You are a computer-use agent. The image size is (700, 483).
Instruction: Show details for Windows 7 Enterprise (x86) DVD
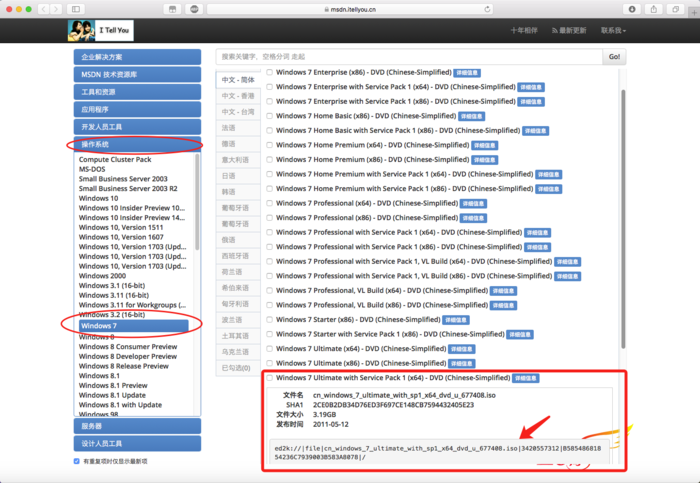[x=467, y=73]
